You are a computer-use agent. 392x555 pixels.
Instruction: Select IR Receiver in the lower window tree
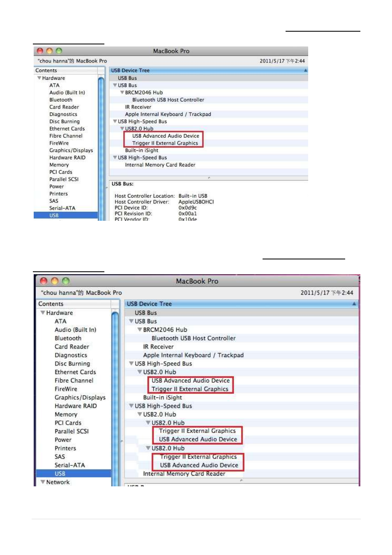click(x=159, y=347)
